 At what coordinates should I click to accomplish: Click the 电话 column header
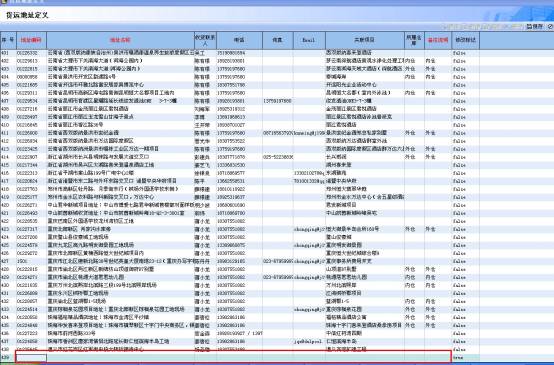pyautogui.click(x=239, y=40)
